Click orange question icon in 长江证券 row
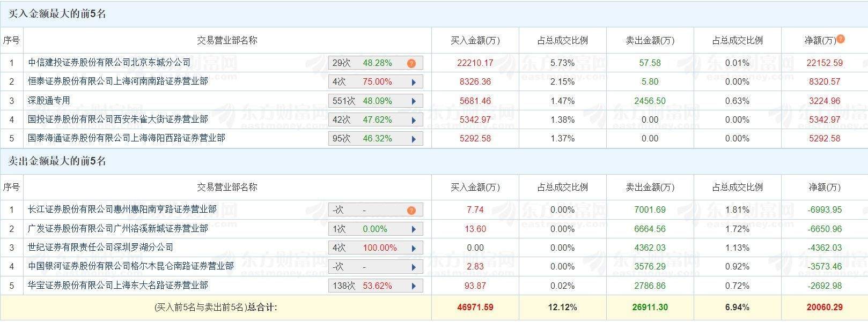Viewport: 868px width, 322px height. click(x=411, y=210)
